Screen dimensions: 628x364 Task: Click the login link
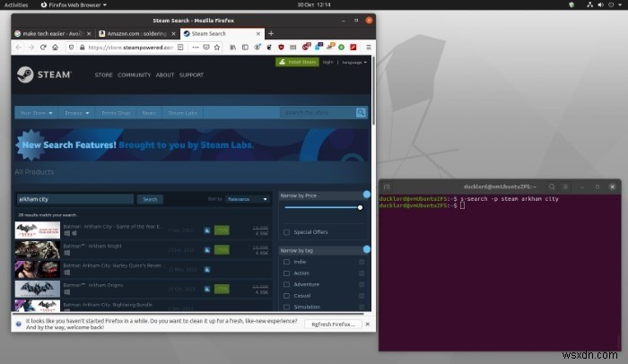328,62
